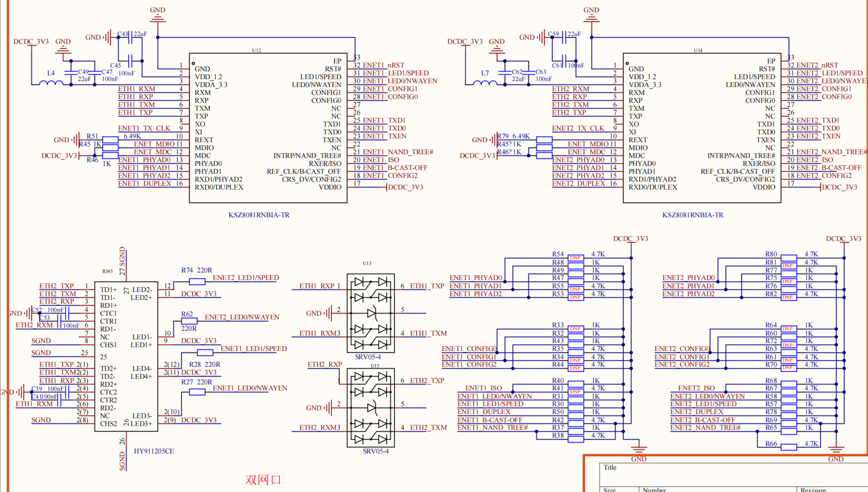Select resistor R28 symbol

click(205, 352)
